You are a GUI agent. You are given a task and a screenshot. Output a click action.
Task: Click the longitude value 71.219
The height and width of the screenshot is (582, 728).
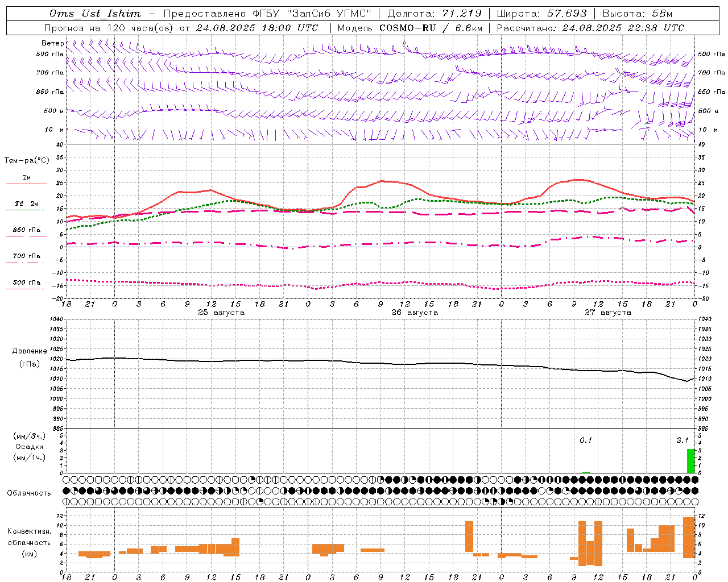pos(461,14)
